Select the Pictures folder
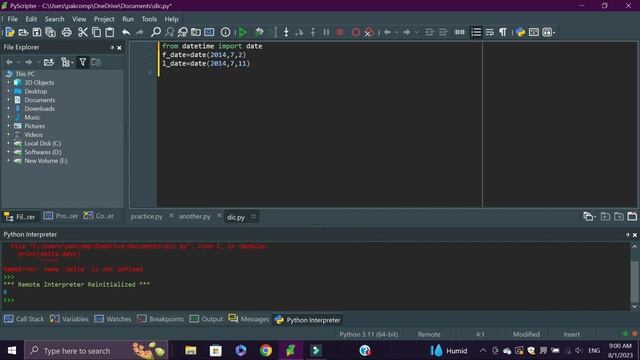This screenshot has height=360, width=640. pyautogui.click(x=35, y=126)
